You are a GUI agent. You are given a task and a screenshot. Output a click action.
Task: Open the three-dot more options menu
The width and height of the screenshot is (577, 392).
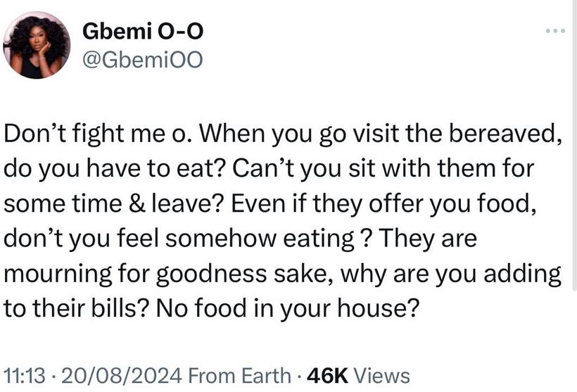(555, 31)
